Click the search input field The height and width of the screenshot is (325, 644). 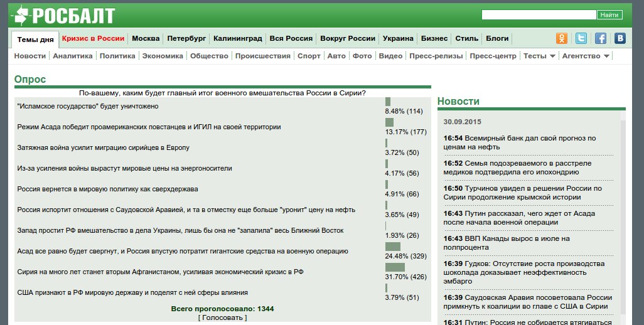[539, 15]
